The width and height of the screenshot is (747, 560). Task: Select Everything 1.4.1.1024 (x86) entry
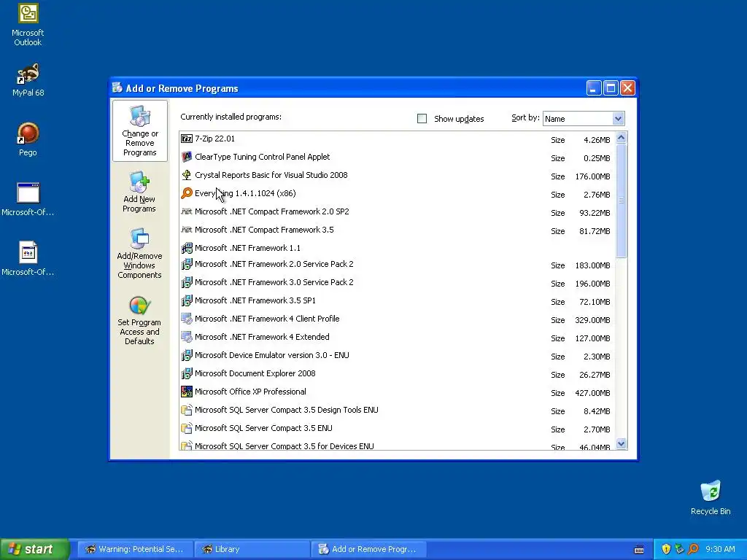click(397, 194)
